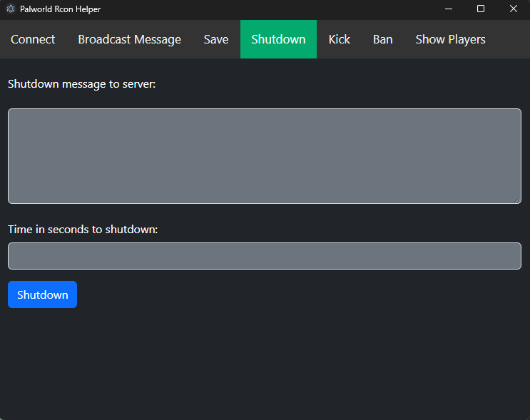Show Players tab in navigation bar

pos(451,39)
